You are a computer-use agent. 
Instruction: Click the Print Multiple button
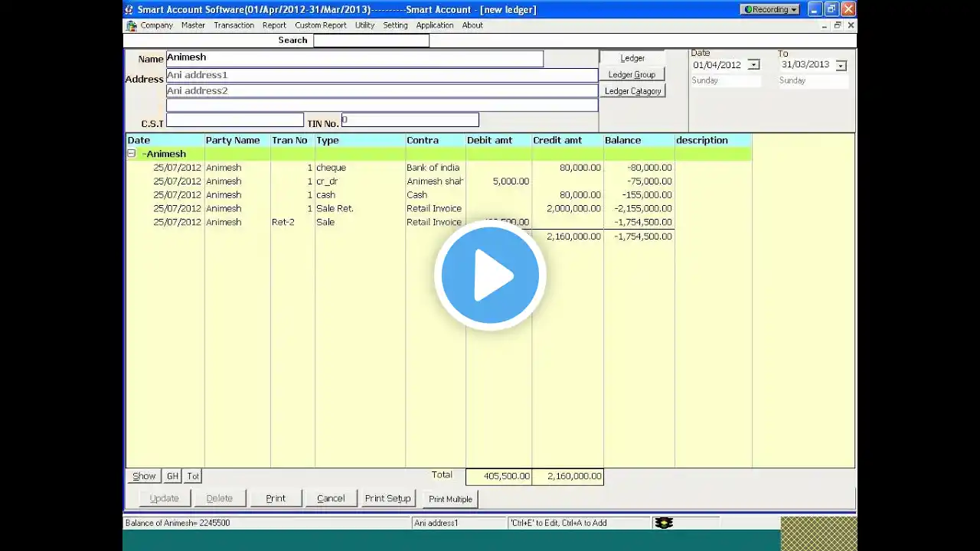450,499
